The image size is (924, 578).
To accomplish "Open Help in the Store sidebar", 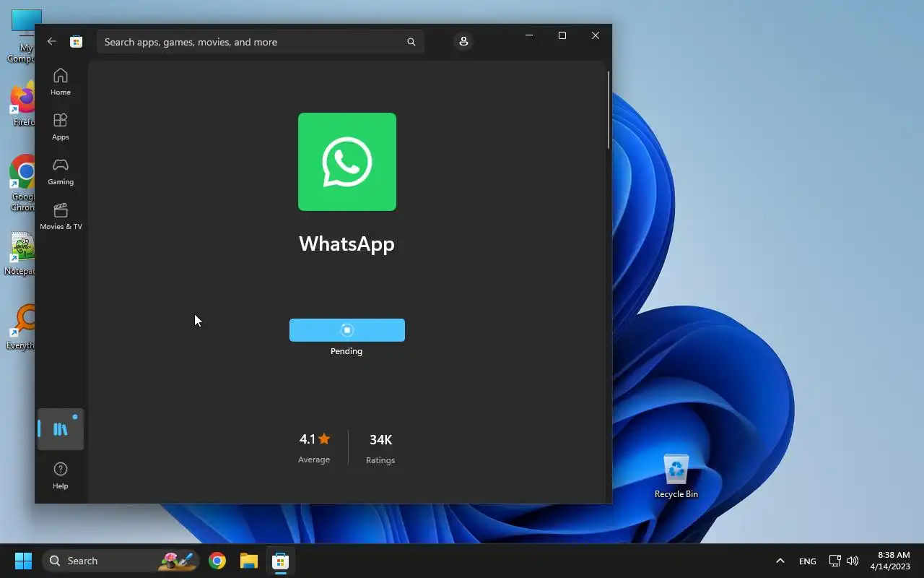I will (61, 476).
